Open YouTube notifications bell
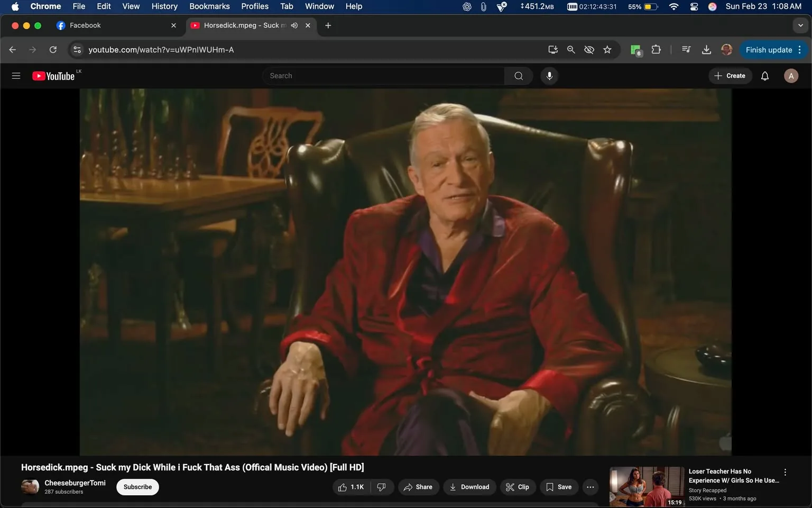This screenshot has width=812, height=508. coord(764,75)
